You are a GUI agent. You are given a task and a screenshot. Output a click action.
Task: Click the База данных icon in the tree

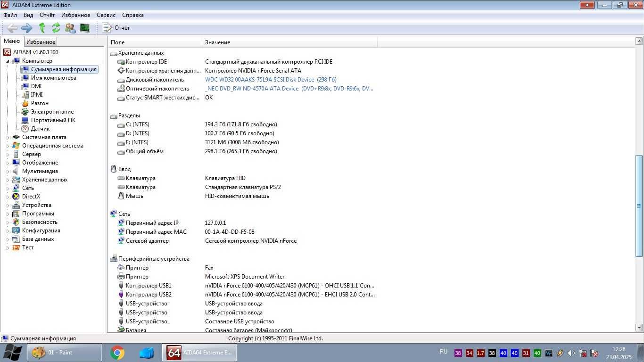(16, 239)
